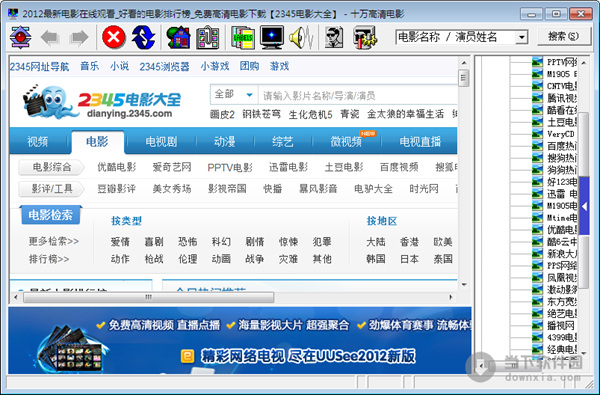Click the 生化危机5 hot search link
This screenshot has width=600, height=395.
[x=310, y=114]
